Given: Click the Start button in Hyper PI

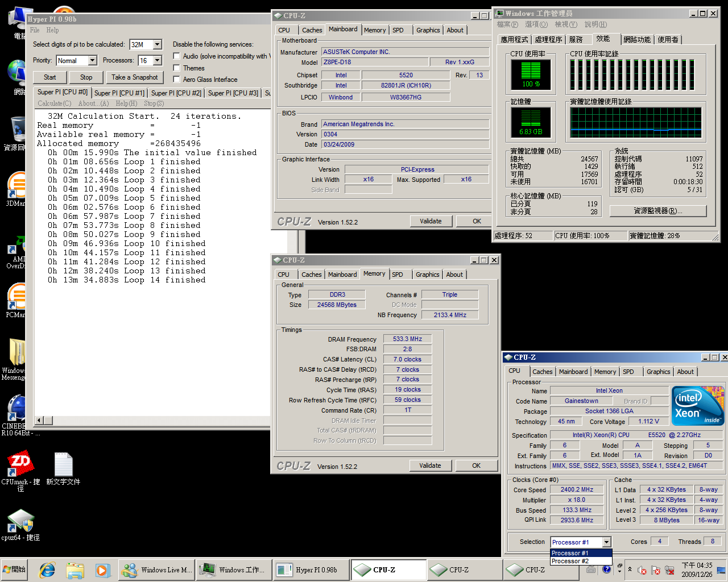Looking at the screenshot, I should (x=50, y=77).
